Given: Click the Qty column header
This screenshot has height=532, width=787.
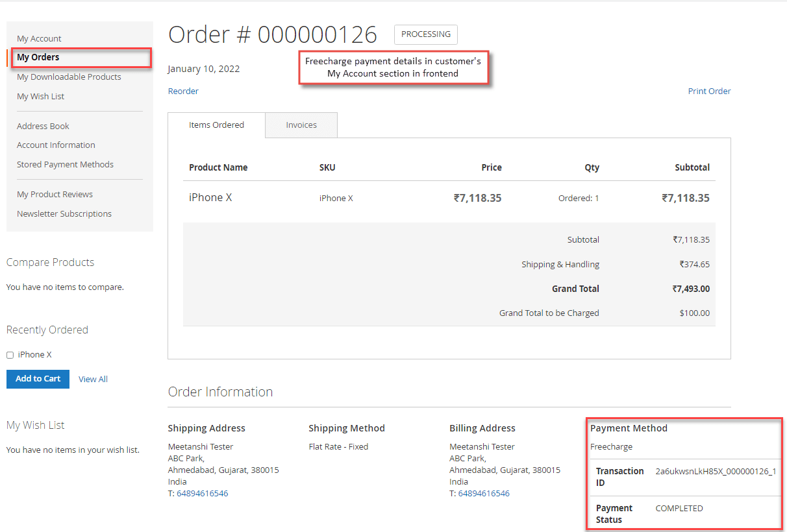Looking at the screenshot, I should coord(592,167).
